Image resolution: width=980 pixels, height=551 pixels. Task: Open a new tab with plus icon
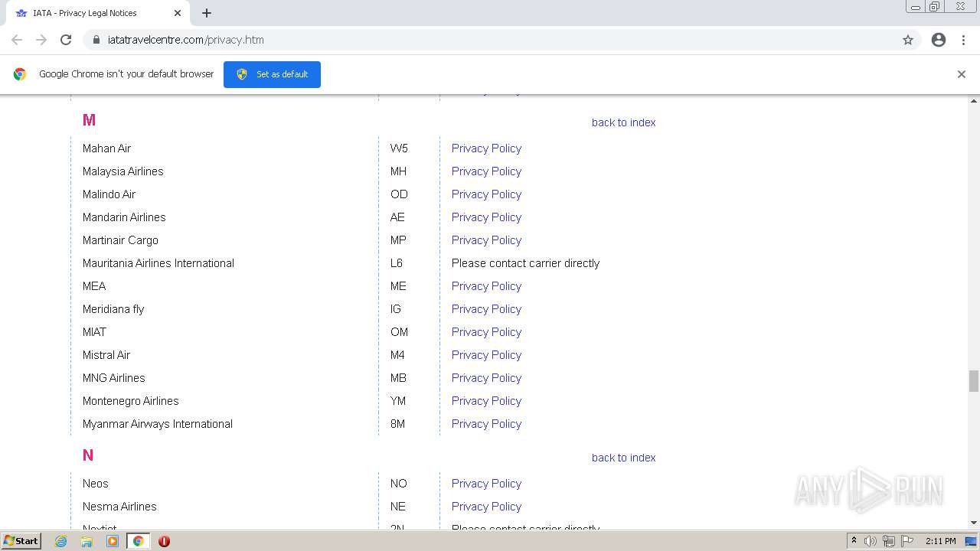tap(207, 13)
